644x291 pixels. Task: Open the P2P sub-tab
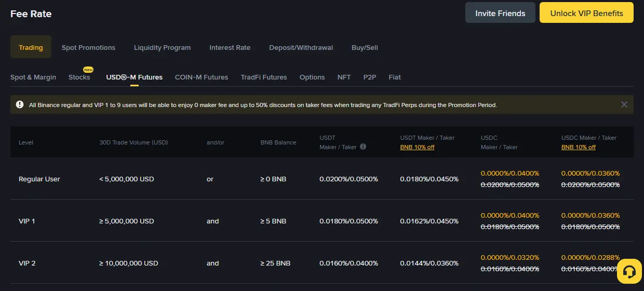[x=370, y=77]
